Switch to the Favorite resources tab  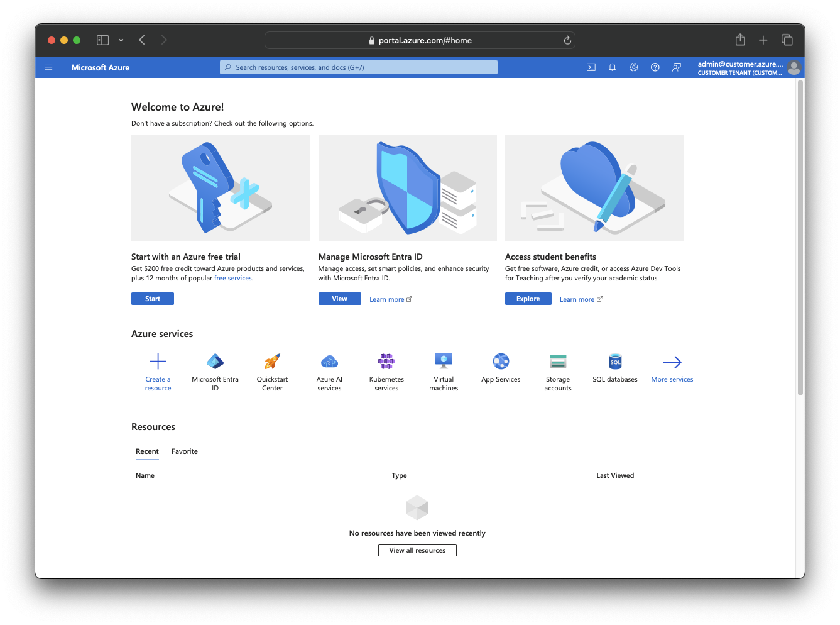(185, 451)
